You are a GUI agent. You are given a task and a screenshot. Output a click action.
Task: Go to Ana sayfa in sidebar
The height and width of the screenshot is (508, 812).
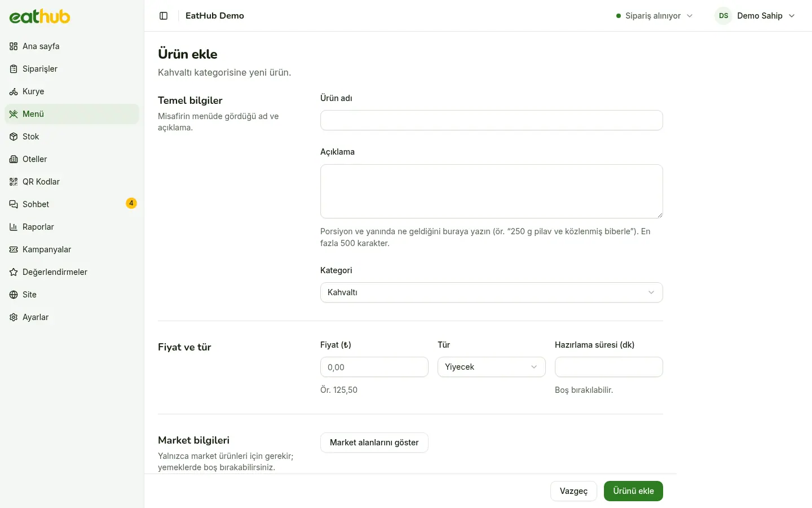click(72, 46)
